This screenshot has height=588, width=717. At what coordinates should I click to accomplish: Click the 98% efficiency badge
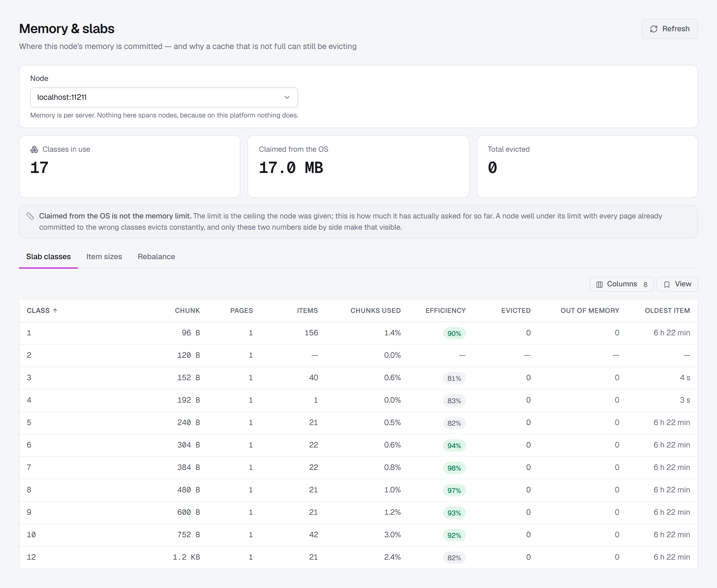(454, 468)
